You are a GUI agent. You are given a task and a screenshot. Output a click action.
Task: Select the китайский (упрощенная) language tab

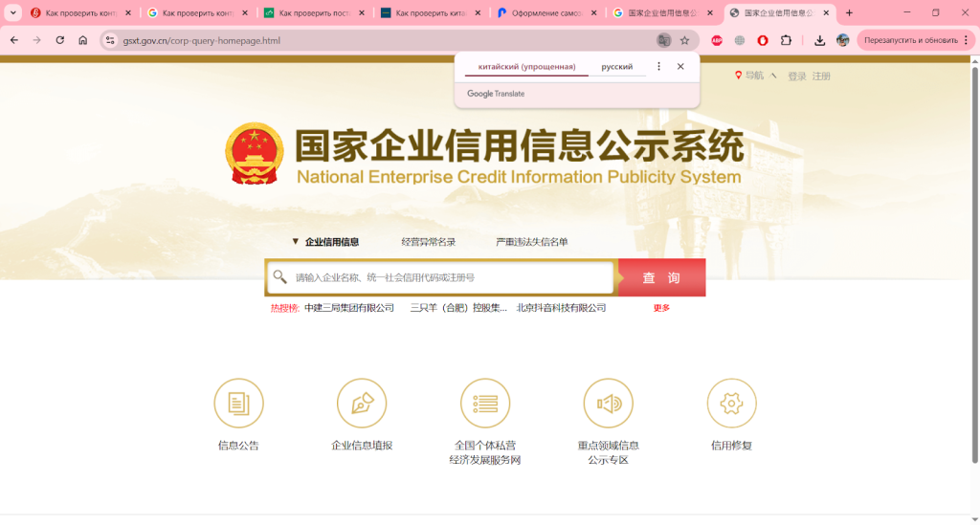527,67
